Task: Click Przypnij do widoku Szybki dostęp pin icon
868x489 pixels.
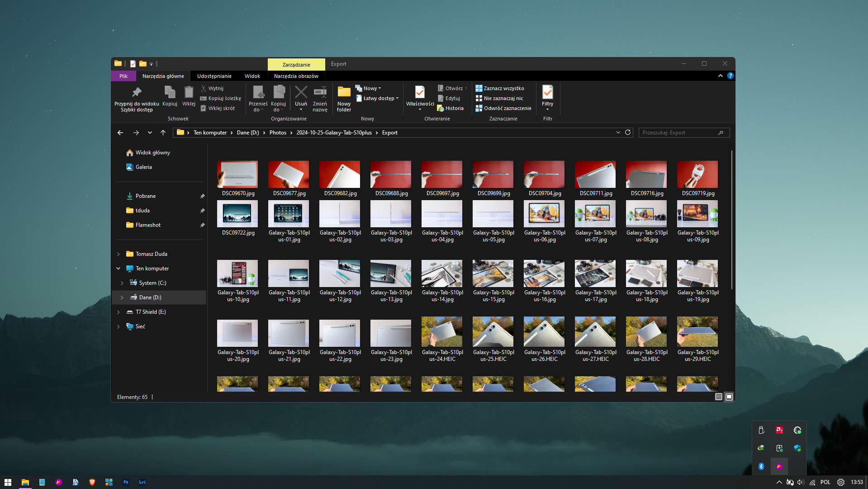Action: click(x=137, y=93)
